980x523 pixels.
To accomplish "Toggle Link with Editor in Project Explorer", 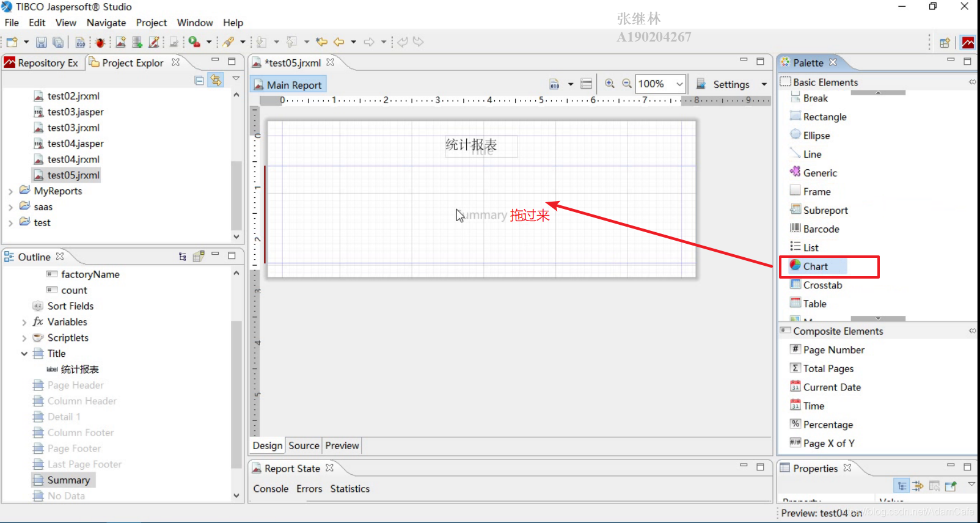I will pyautogui.click(x=216, y=80).
